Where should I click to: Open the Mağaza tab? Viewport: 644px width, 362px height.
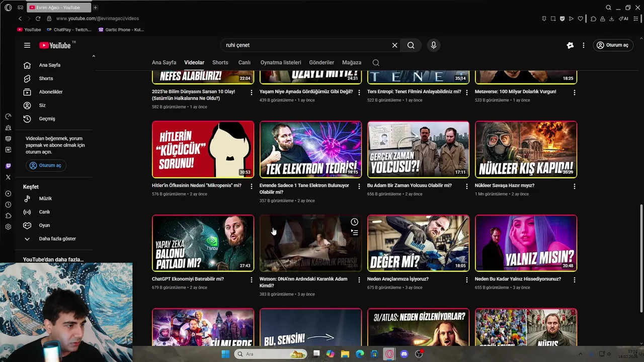[352, 63]
